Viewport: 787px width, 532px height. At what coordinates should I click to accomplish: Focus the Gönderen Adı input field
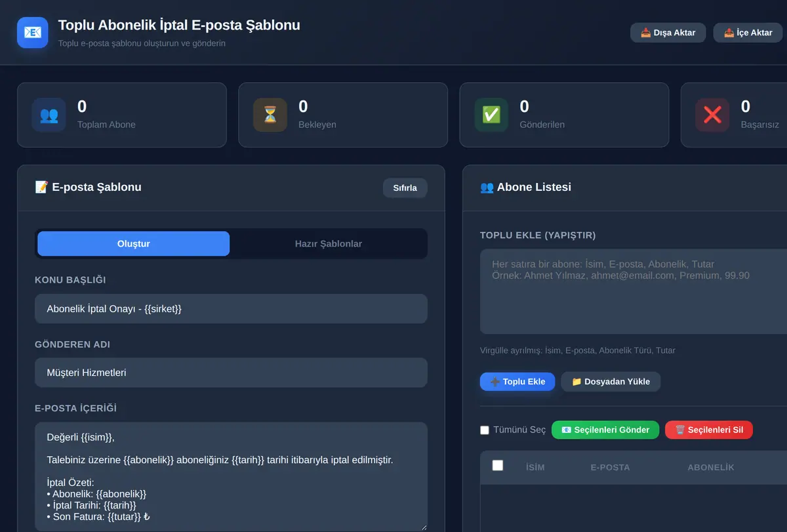pos(231,373)
